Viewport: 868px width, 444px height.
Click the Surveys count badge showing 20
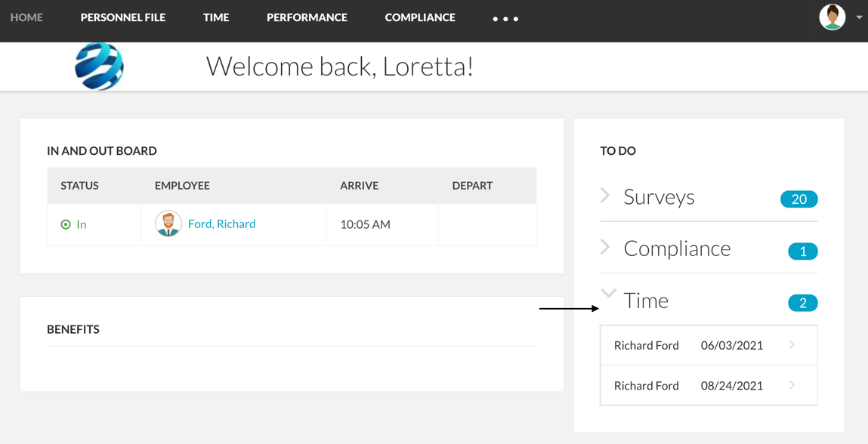[x=798, y=199]
